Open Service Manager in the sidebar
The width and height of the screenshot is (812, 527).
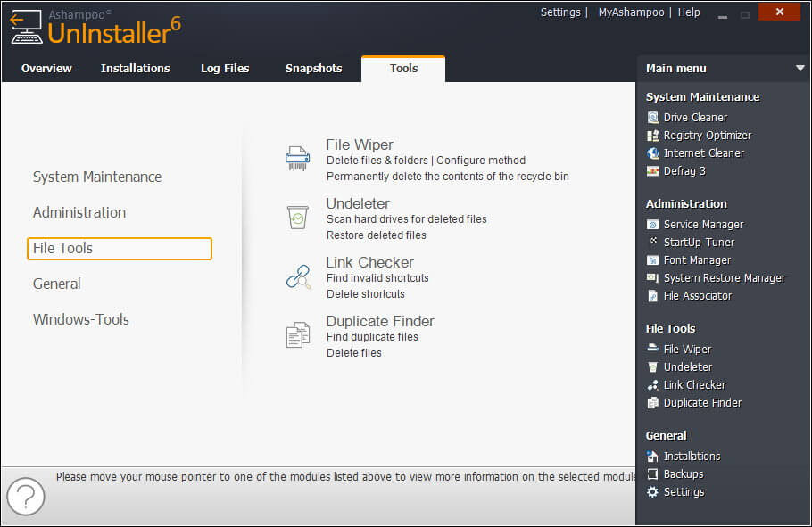(703, 225)
